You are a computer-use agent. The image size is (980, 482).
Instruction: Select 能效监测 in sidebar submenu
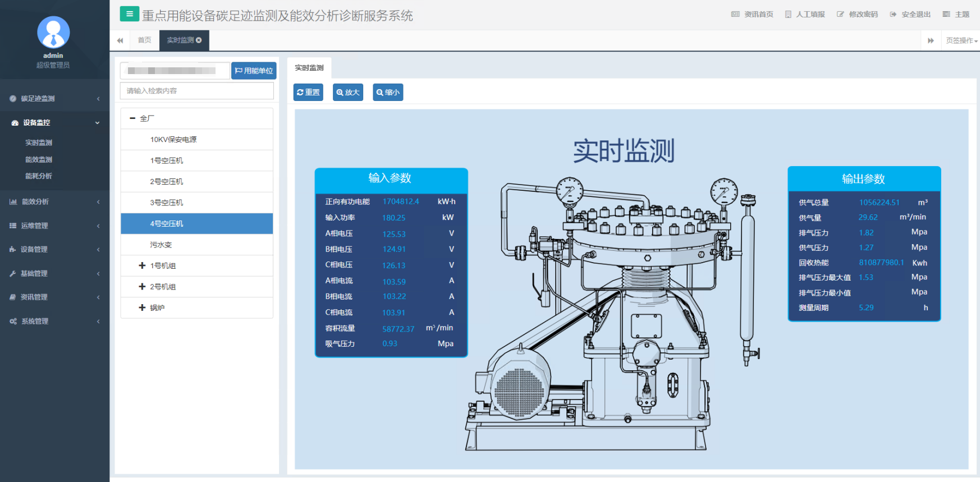coord(39,160)
